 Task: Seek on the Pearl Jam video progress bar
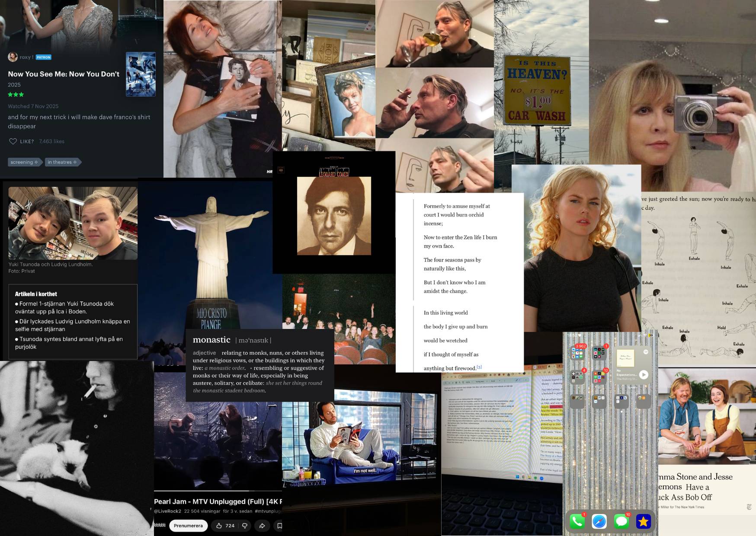pos(218,491)
